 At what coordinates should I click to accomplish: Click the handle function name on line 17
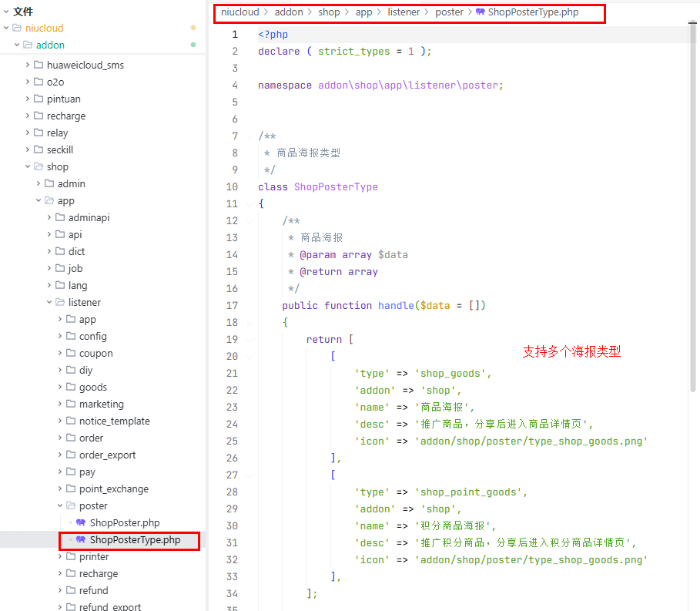[396, 305]
